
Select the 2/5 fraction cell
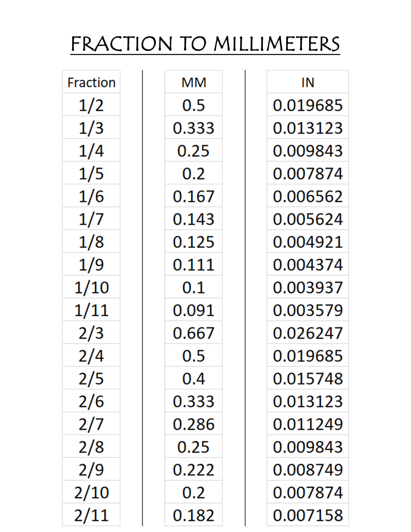(x=91, y=378)
